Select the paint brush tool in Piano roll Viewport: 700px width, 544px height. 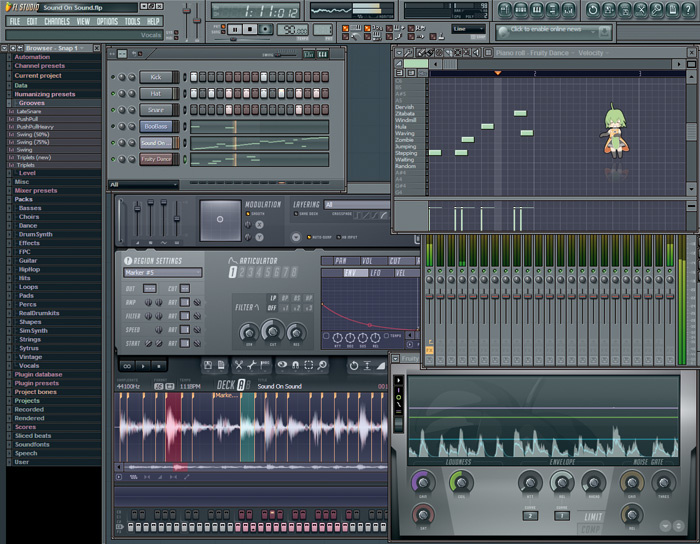click(x=429, y=53)
